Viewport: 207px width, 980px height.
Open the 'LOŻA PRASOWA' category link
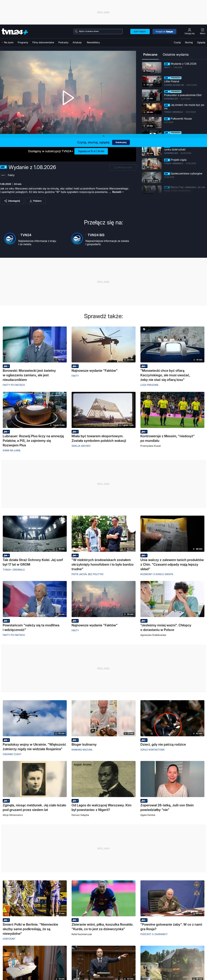(149, 385)
